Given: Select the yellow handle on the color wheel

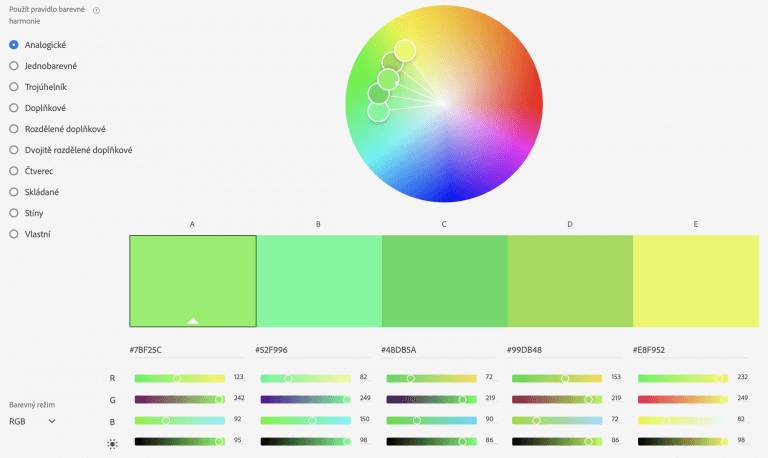Looking at the screenshot, I should pyautogui.click(x=405, y=50).
